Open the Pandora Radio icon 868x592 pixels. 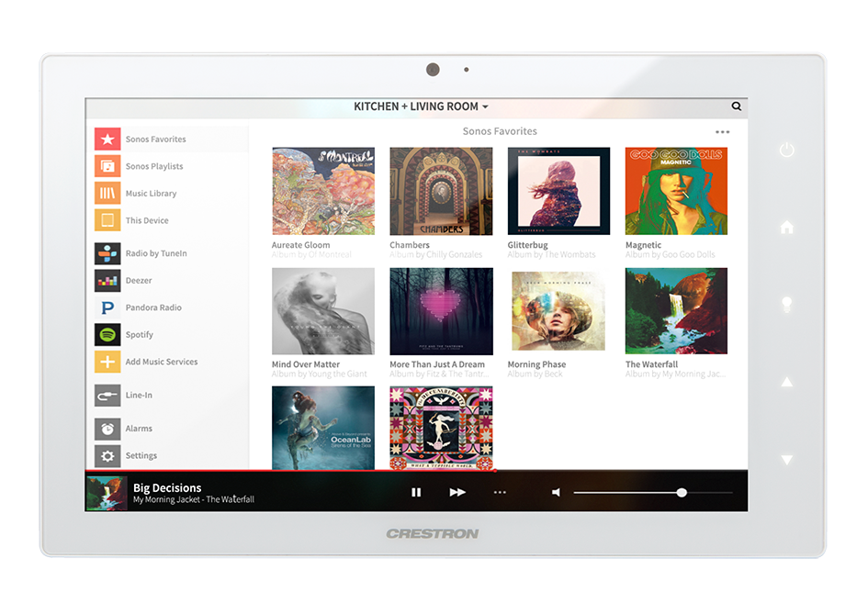pos(107,307)
